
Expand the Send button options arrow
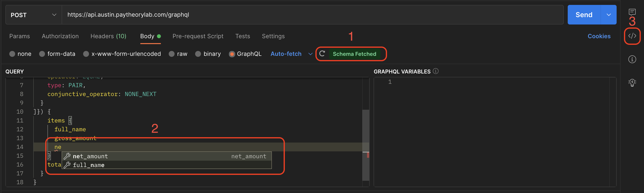(609, 15)
